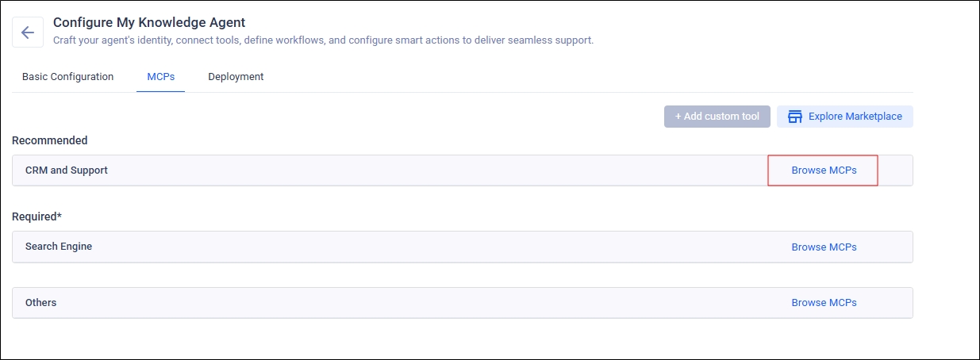
Task: Click the Recommended section label
Action: [x=49, y=140]
